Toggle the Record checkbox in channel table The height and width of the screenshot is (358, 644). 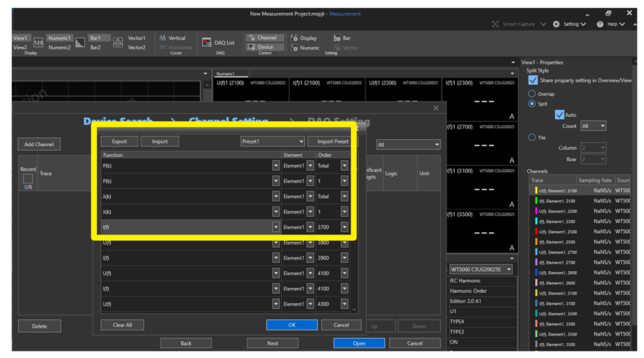click(28, 179)
